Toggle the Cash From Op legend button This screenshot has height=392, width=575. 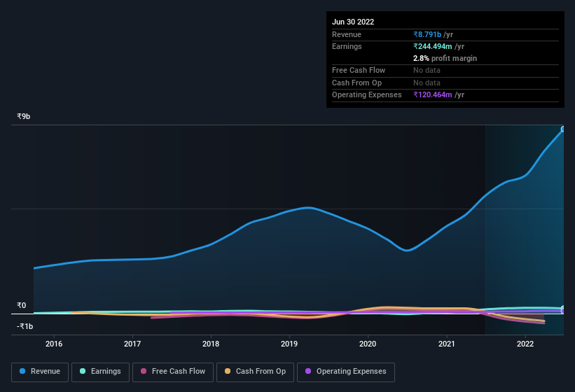(x=255, y=372)
